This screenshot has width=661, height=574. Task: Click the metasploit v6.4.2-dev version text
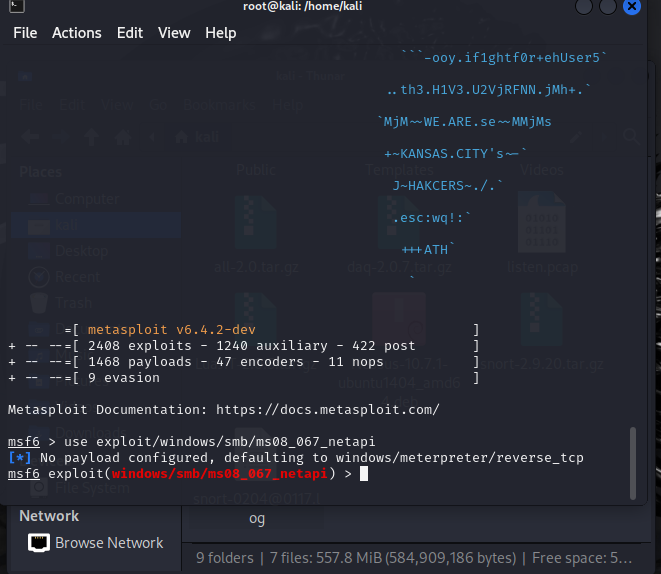pos(172,330)
